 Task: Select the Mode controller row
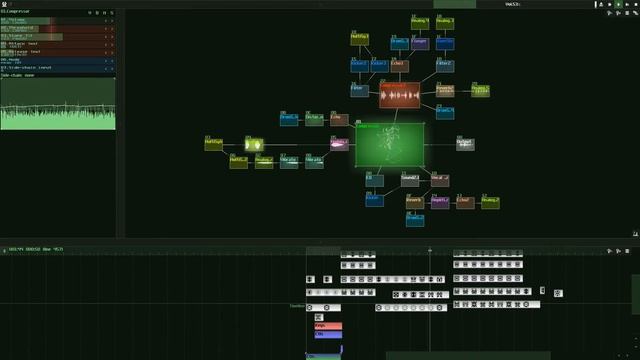(58, 61)
